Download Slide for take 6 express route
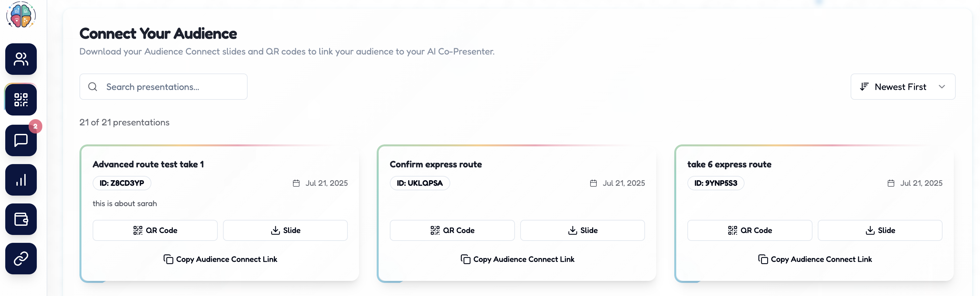 pyautogui.click(x=880, y=230)
